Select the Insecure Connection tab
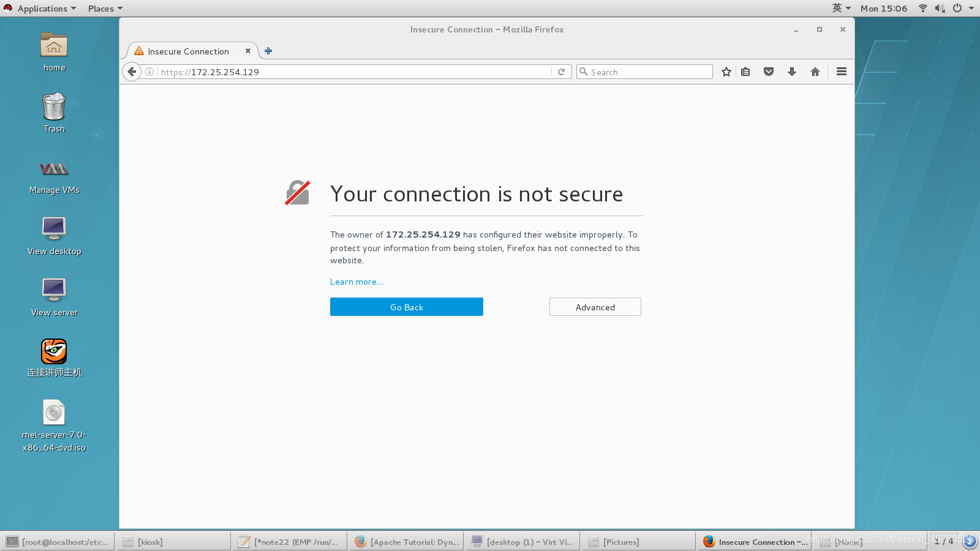 coord(189,51)
